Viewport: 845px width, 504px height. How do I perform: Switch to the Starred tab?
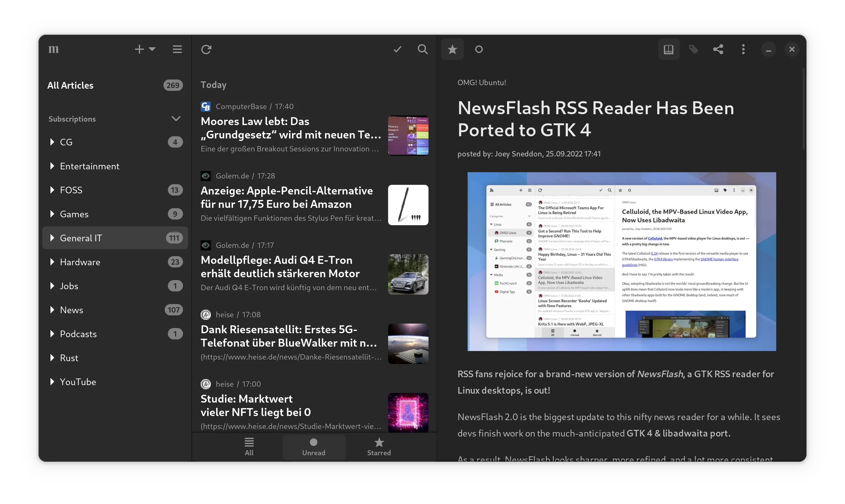pos(379,447)
